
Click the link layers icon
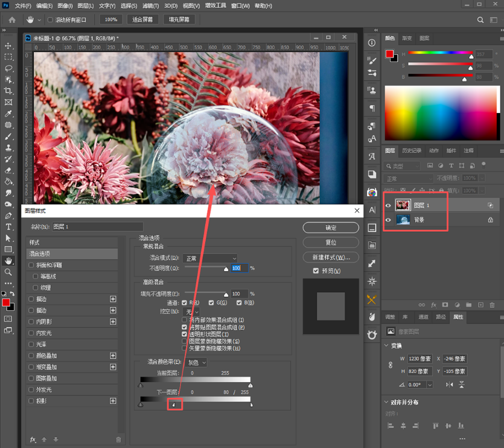tap(421, 305)
